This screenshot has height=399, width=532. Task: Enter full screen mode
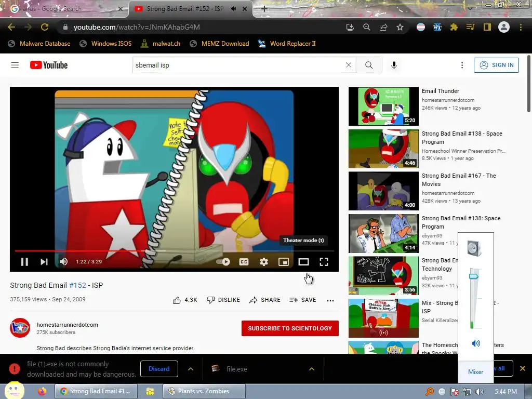(324, 262)
